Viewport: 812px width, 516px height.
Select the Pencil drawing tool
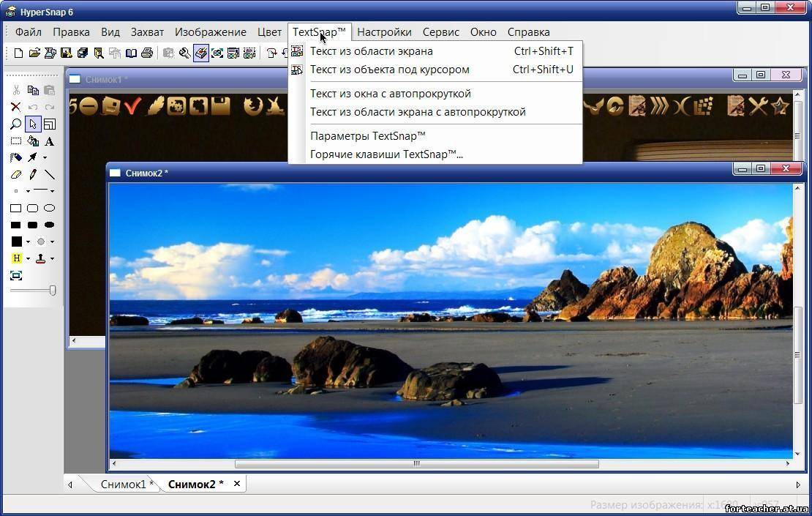coord(31,175)
